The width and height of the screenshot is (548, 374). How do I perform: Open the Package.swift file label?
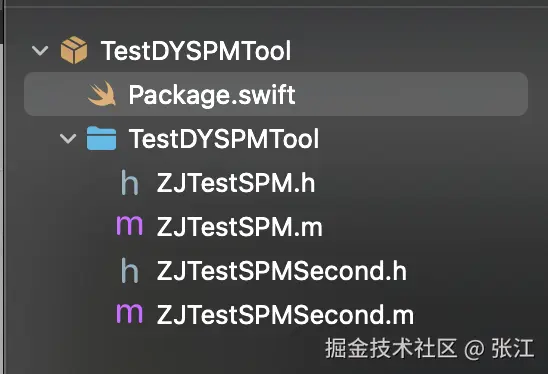pos(212,94)
